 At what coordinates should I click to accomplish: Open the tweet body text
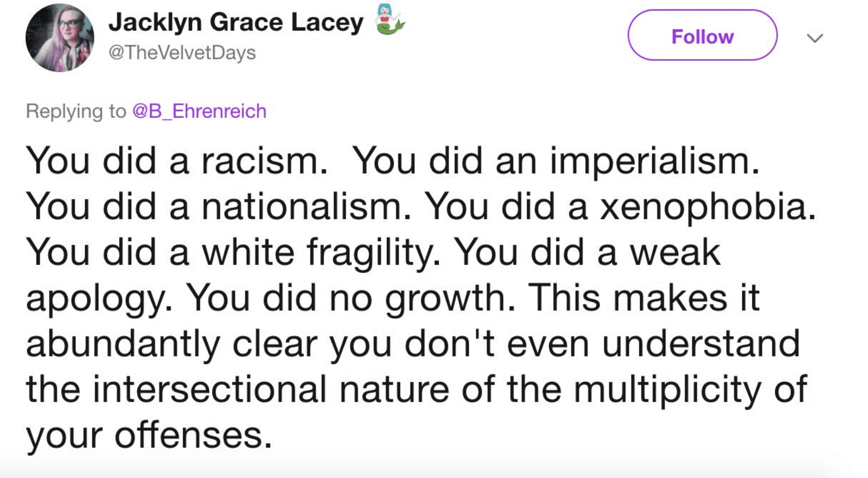(407, 294)
